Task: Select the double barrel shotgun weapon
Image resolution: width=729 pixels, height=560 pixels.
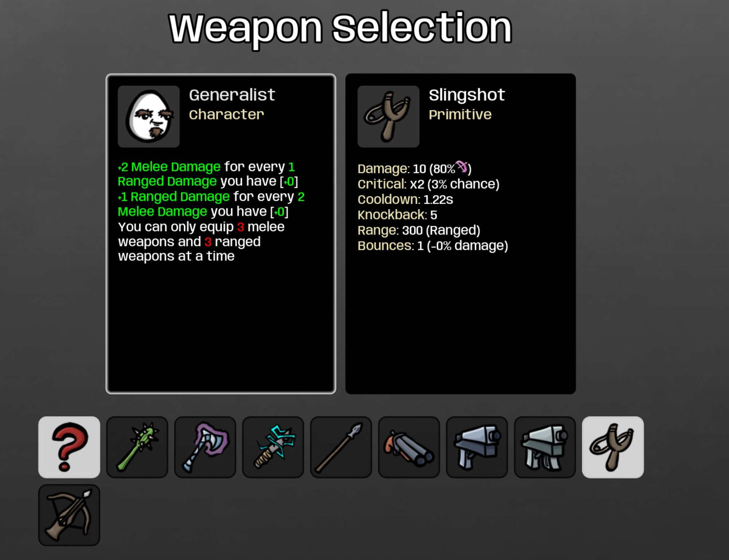Action: tap(409, 447)
